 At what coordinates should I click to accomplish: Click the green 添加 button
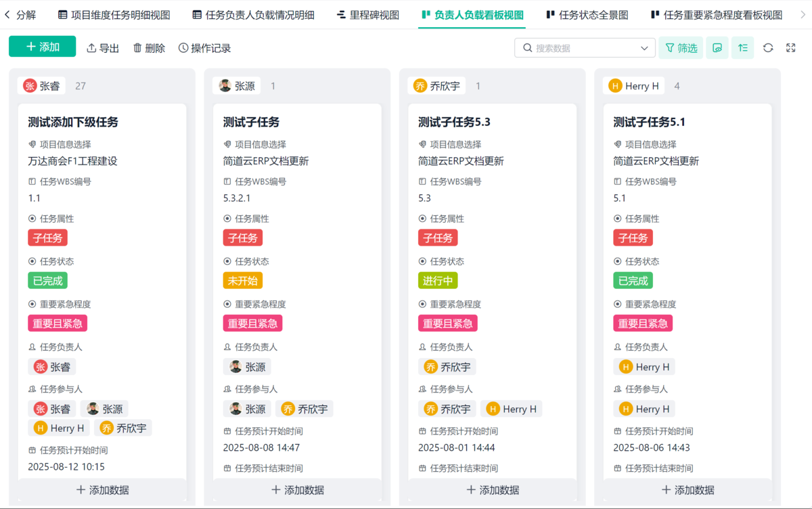click(x=43, y=47)
